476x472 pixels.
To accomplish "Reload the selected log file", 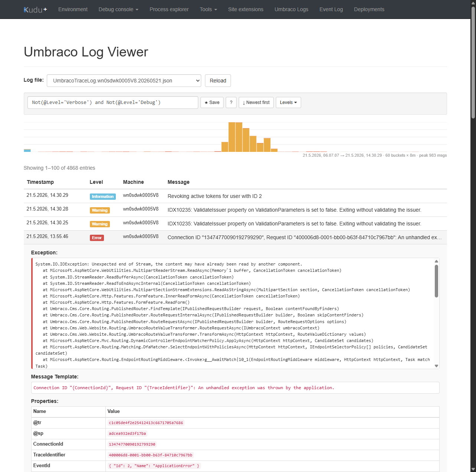I will coord(218,81).
